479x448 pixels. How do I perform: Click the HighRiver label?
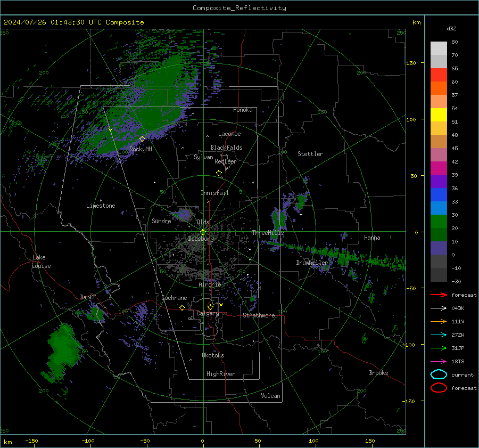pos(221,374)
